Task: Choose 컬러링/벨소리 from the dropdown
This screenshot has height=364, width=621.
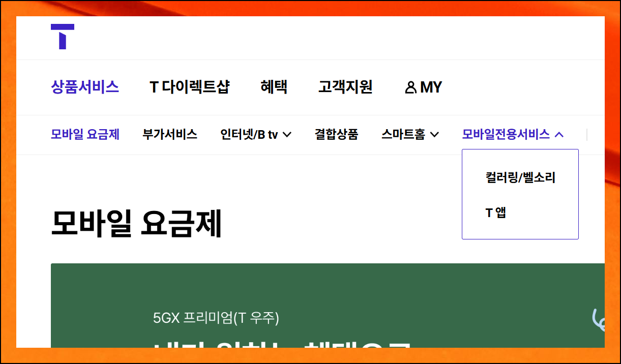Action: point(520,178)
